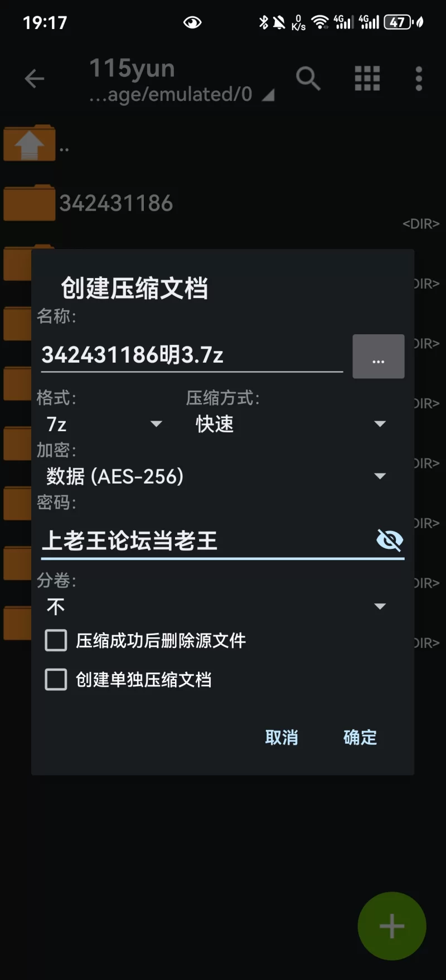Image resolution: width=446 pixels, height=980 pixels.
Task: Tap the green plus floating button
Action: point(392,926)
